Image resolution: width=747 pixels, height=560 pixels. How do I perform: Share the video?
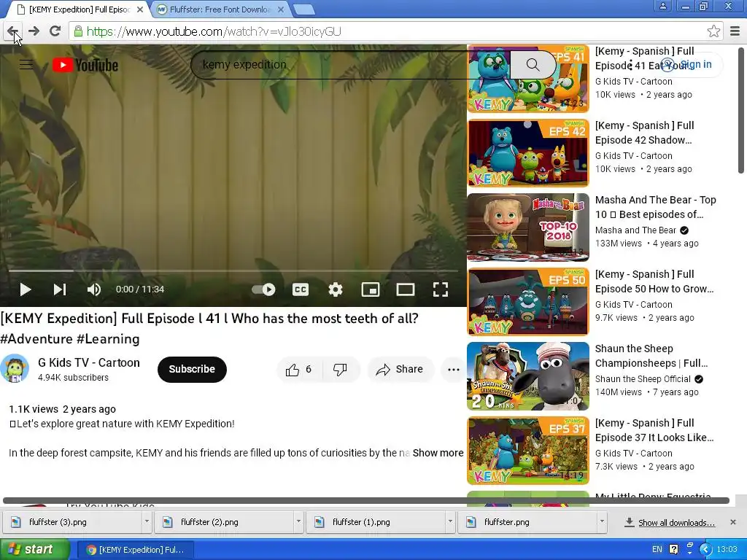click(x=400, y=370)
